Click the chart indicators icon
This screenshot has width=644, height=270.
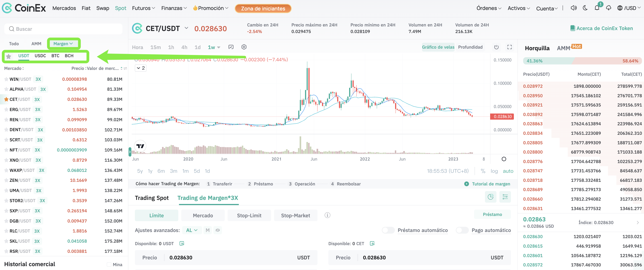point(231,47)
